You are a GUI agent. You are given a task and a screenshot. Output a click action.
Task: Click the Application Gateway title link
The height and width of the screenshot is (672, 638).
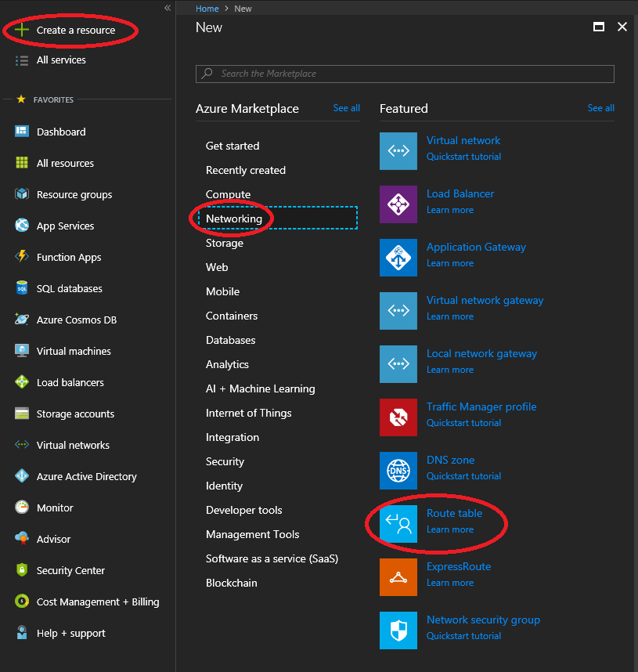pos(476,247)
